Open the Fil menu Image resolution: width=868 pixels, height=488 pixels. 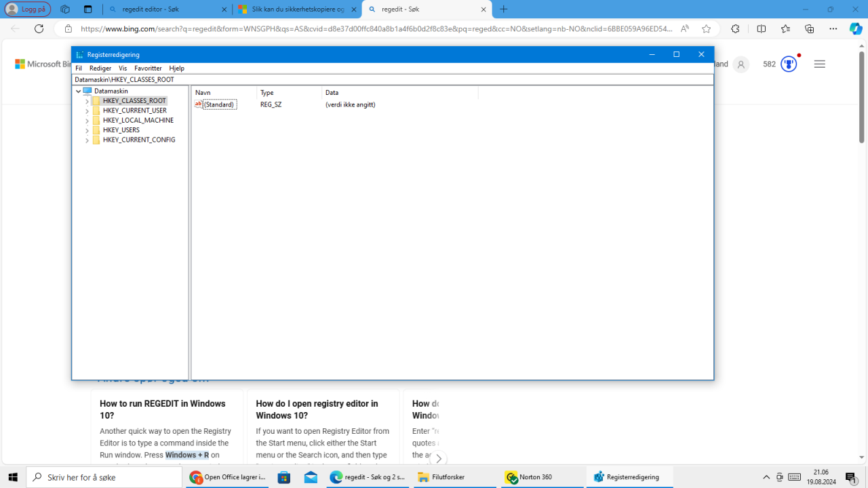click(79, 68)
